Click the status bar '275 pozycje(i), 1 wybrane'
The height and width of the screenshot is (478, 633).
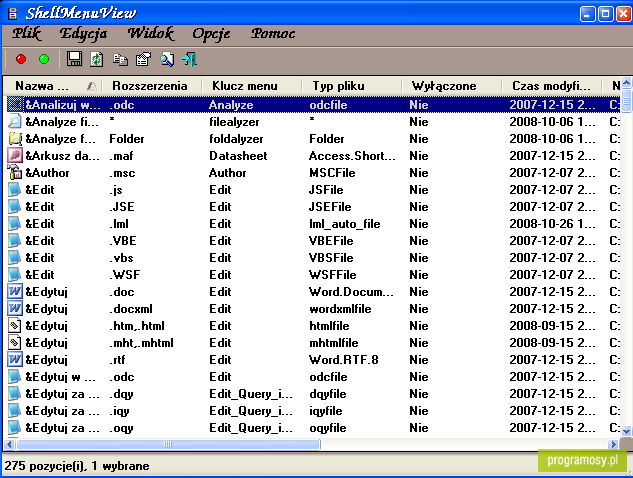77,466
